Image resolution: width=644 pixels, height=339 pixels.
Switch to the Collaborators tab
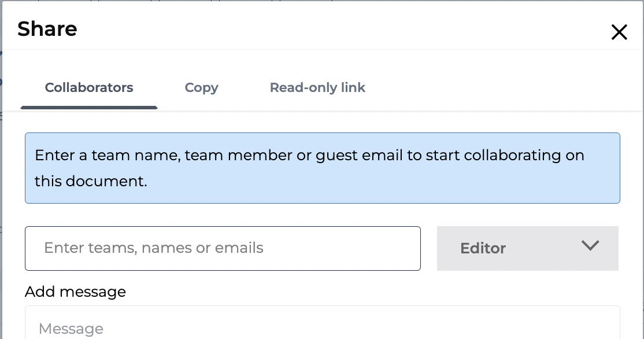pyautogui.click(x=88, y=87)
